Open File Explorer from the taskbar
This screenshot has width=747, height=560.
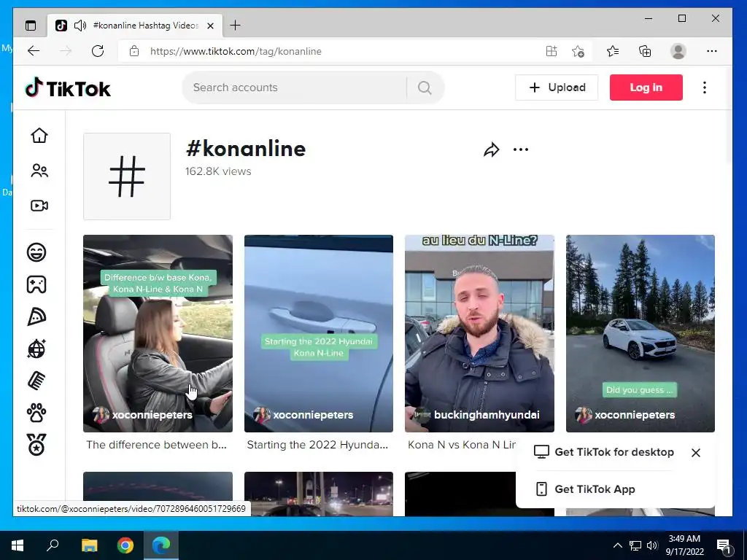click(x=89, y=545)
